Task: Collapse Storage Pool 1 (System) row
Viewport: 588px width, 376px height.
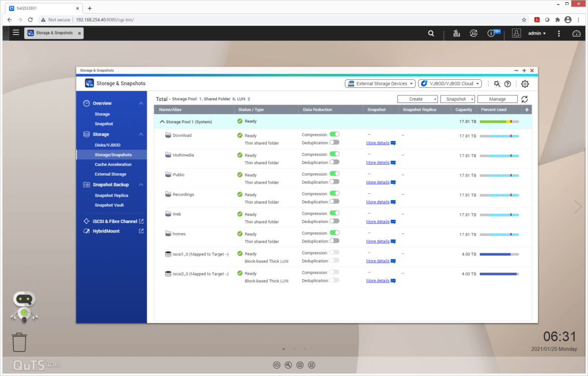Action: [x=162, y=121]
